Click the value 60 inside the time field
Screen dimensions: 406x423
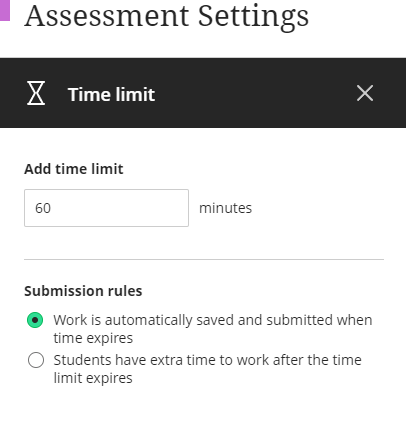point(43,208)
